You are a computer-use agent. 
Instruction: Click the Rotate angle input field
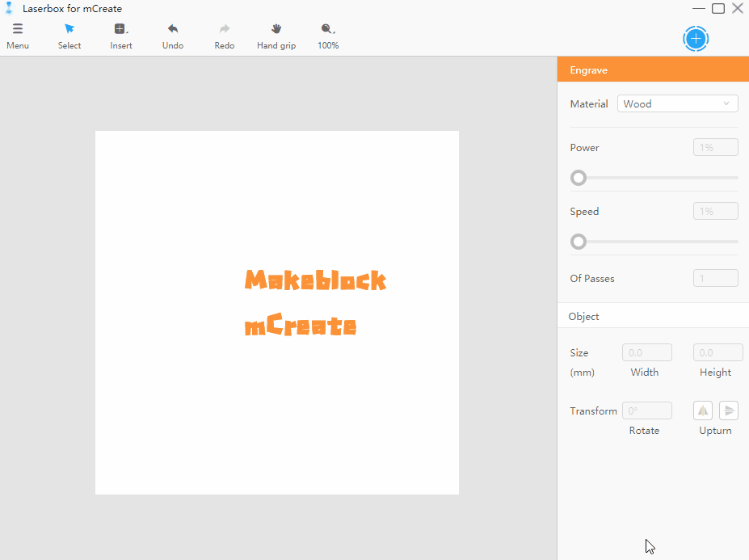646,411
